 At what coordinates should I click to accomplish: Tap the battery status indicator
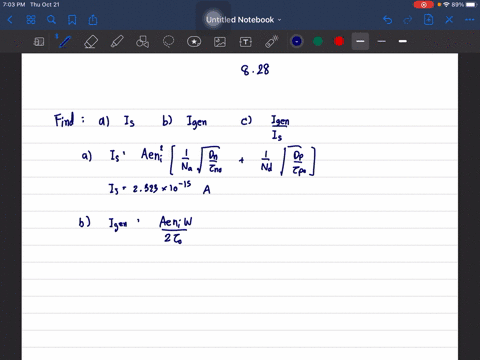point(471,5)
